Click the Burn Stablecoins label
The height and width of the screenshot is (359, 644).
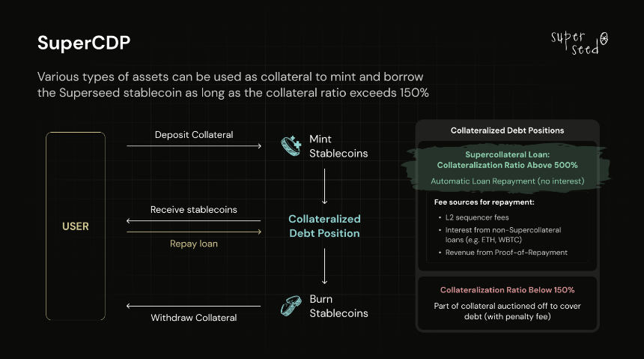tap(338, 306)
